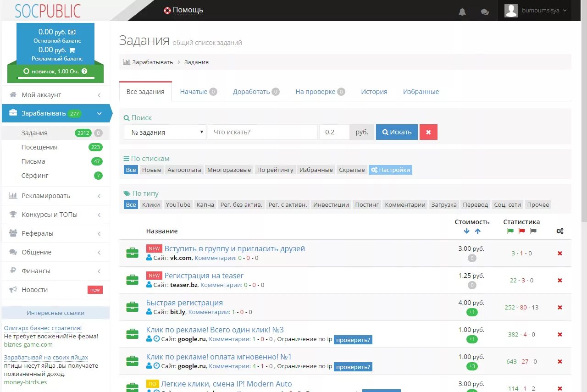Filter type by Соц. сети
The height and width of the screenshot is (392, 587).
pos(507,204)
